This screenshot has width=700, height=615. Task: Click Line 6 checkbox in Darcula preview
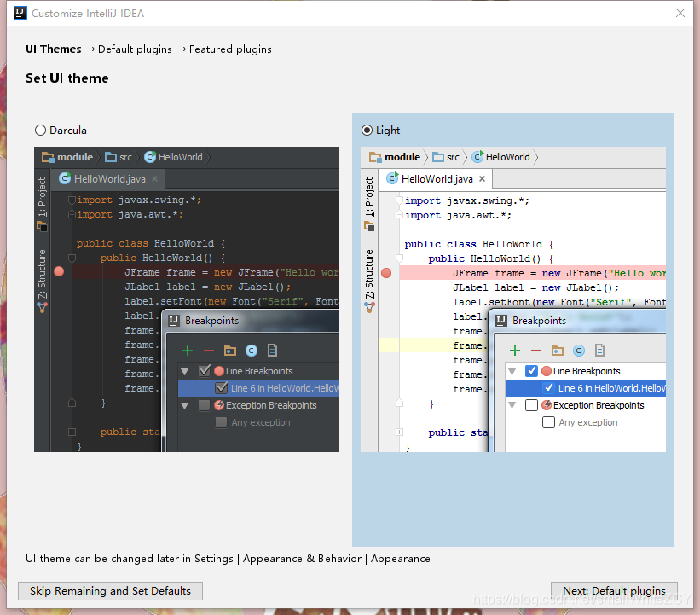pos(222,387)
